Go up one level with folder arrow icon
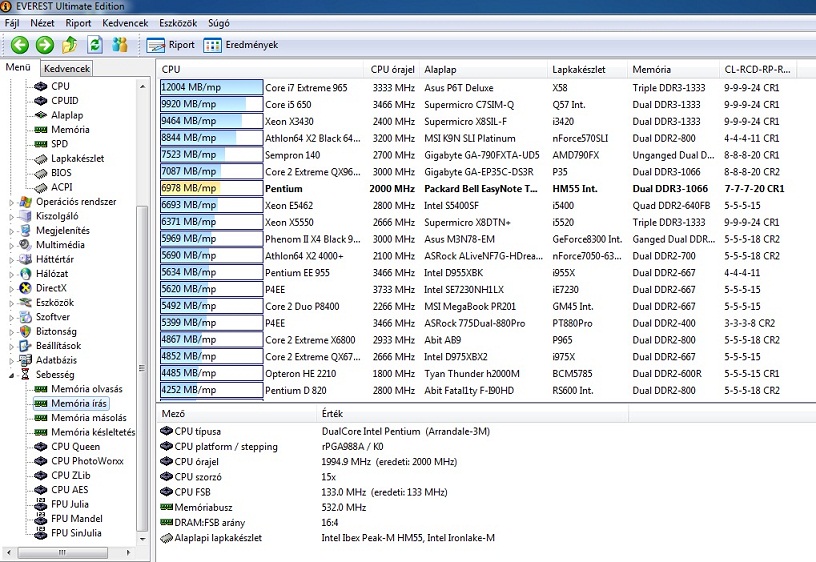The height and width of the screenshot is (562, 816). pyautogui.click(x=70, y=45)
